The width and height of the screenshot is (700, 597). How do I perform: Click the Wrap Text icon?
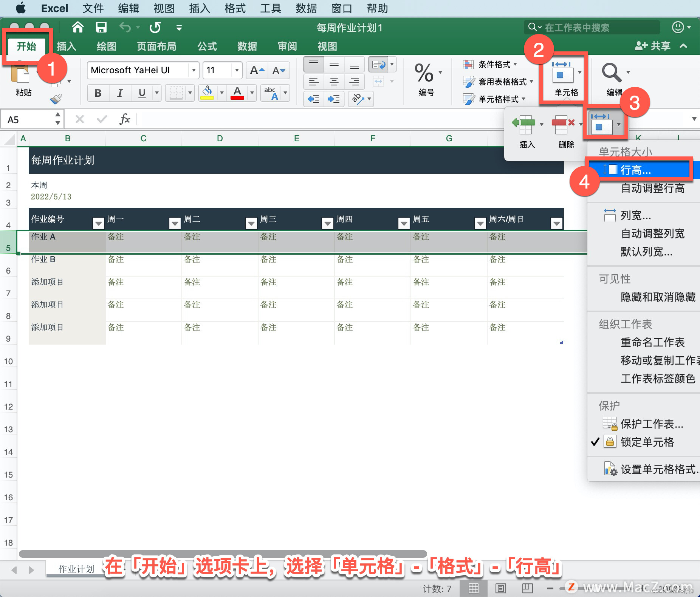tap(379, 65)
